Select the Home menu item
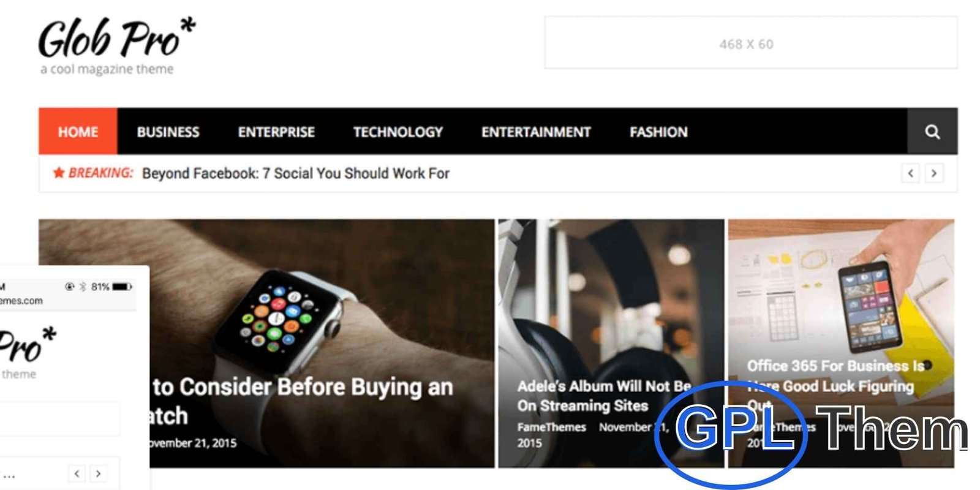Viewport: 980px width, 490px height. [78, 132]
